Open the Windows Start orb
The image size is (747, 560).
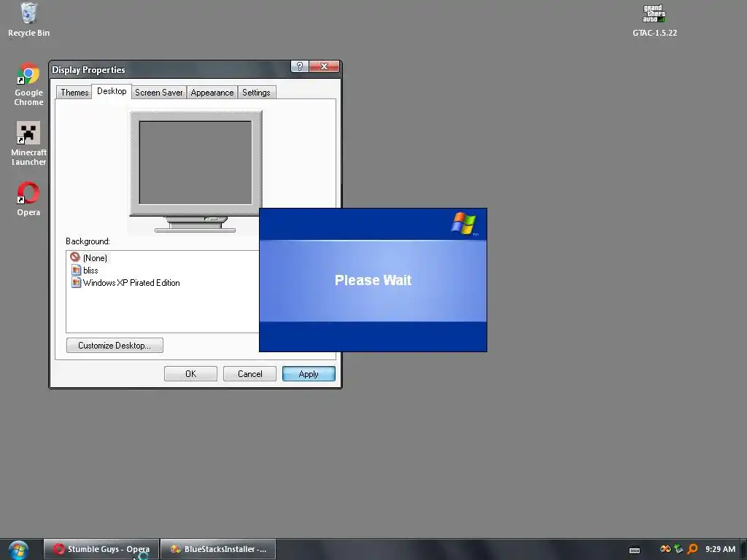18,550
